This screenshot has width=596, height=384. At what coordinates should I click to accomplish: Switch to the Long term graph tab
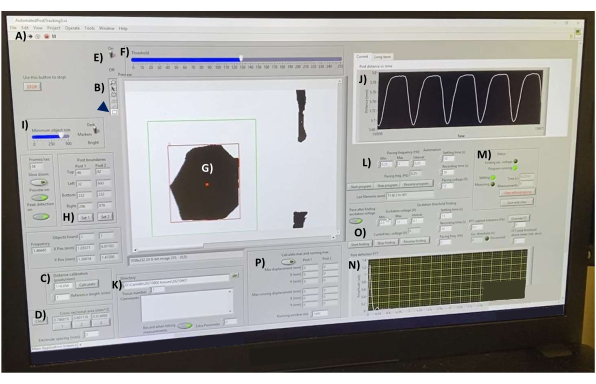tap(382, 57)
